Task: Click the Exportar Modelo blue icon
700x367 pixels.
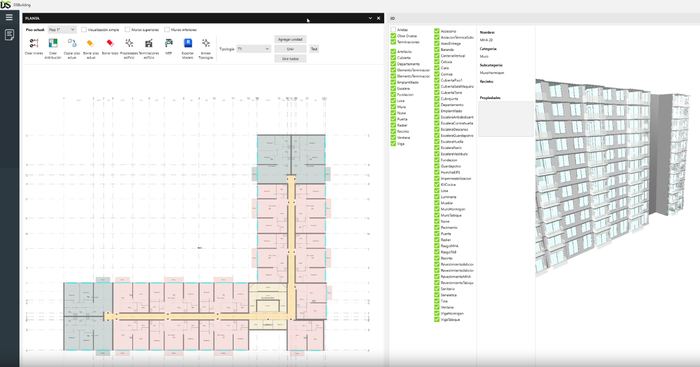Action: point(188,43)
